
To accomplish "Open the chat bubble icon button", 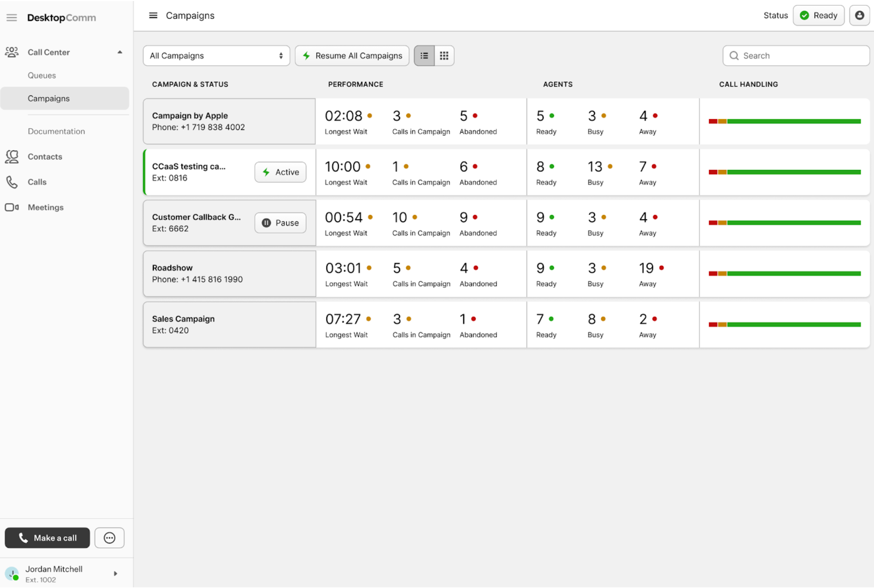I will [x=109, y=538].
